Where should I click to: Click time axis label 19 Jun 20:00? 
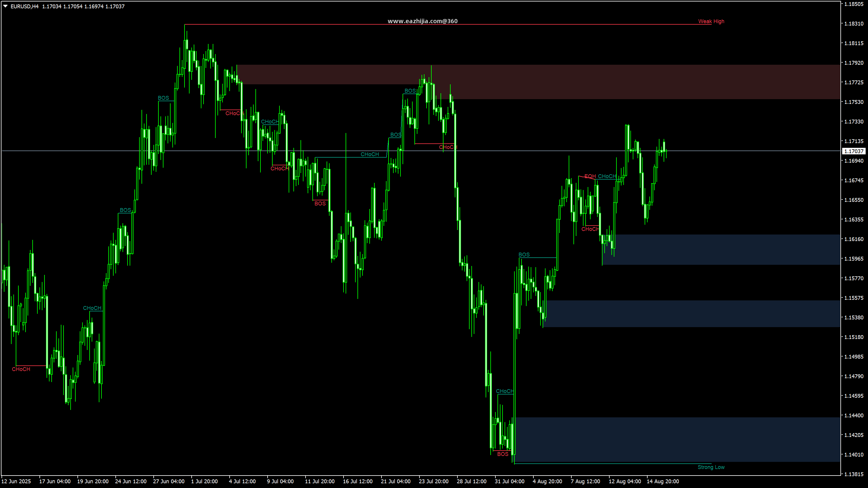pyautogui.click(x=93, y=481)
